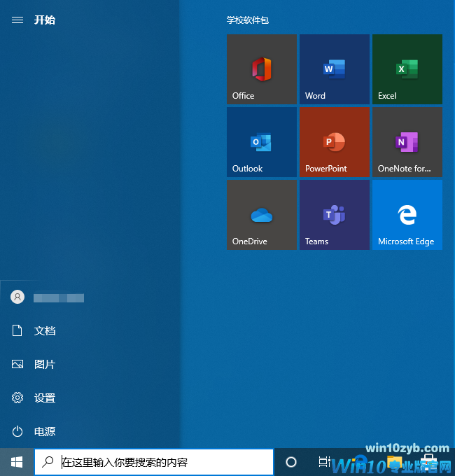455x476 pixels.
Task: Open the OneDrive tile
Action: coord(261,215)
